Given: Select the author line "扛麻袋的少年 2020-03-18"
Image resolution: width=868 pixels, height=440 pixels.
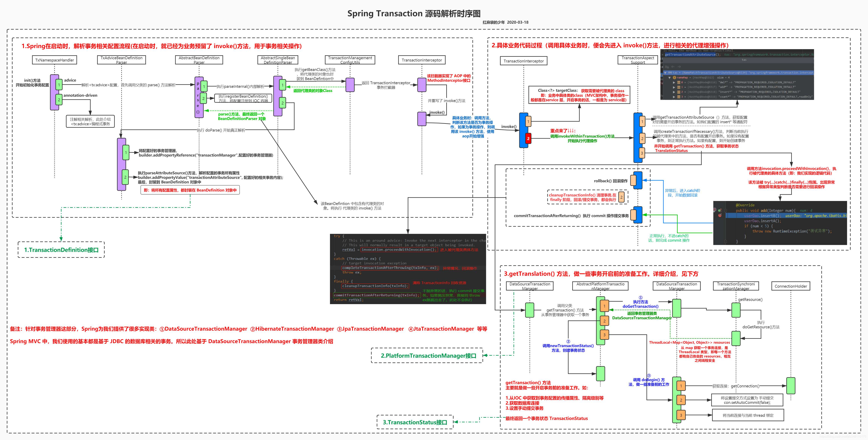Looking at the screenshot, I should [x=505, y=22].
